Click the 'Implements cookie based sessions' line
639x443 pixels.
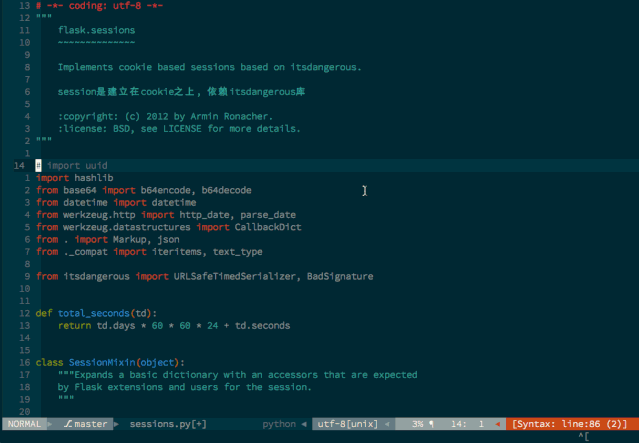(209, 67)
